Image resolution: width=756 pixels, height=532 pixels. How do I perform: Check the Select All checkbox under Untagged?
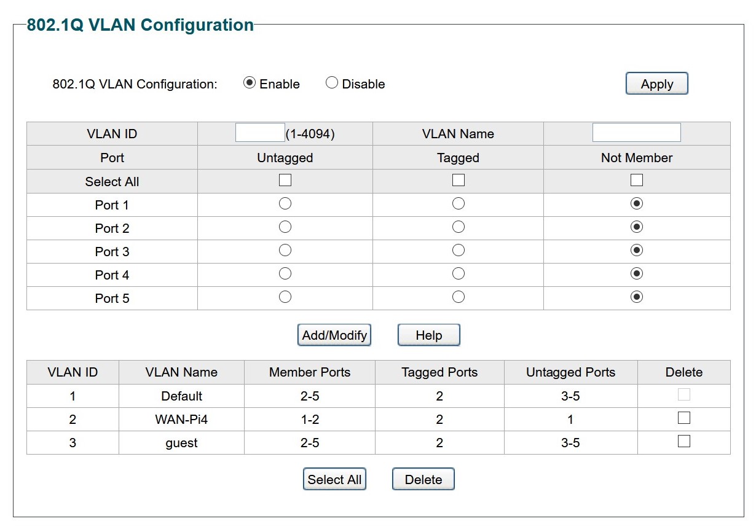[x=285, y=179]
